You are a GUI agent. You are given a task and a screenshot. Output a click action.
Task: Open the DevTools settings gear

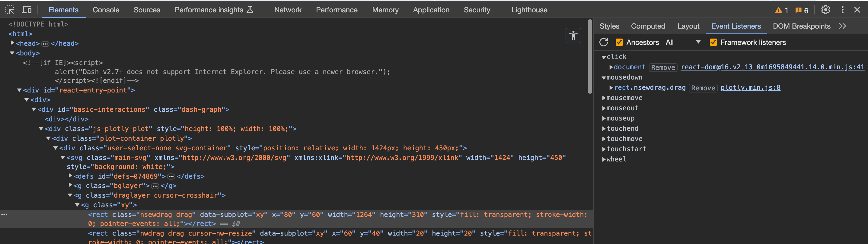(x=825, y=10)
